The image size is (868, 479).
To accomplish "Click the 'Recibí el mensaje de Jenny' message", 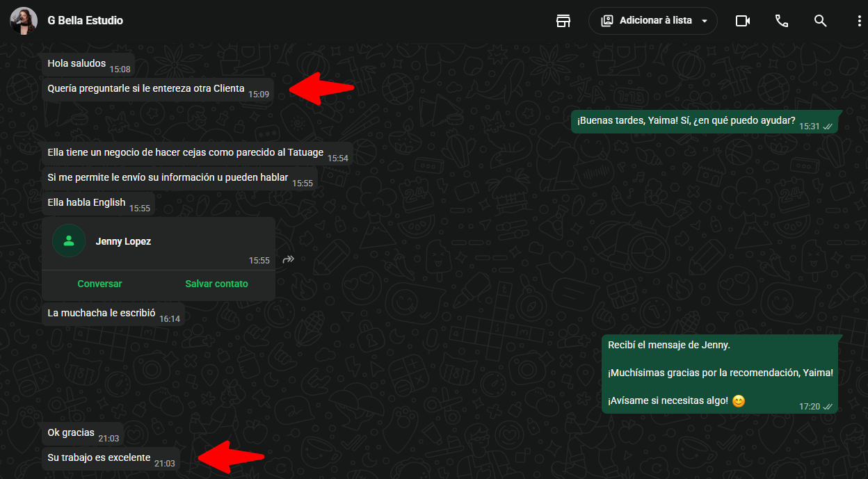I will pos(720,373).
